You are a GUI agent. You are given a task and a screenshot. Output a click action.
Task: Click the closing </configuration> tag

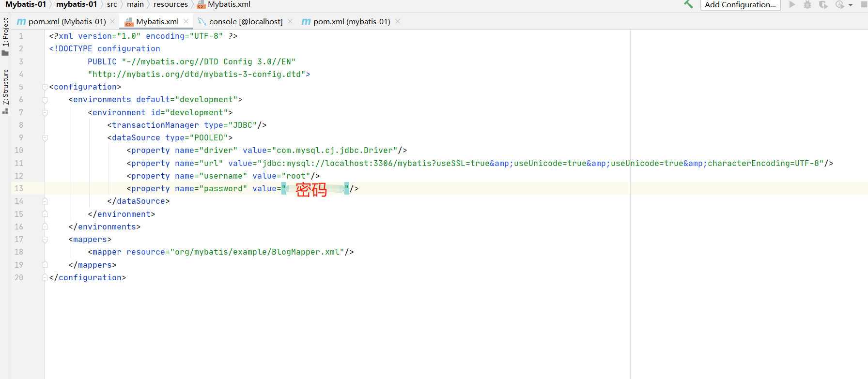pyautogui.click(x=88, y=277)
